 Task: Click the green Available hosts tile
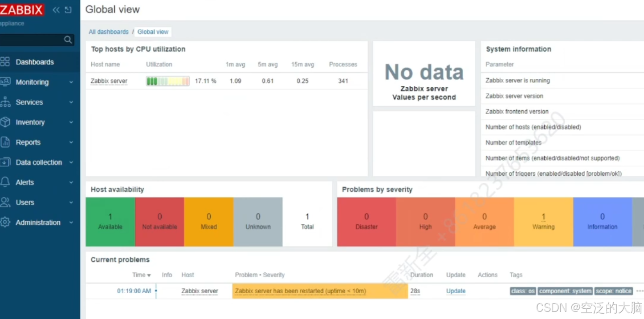110,222
